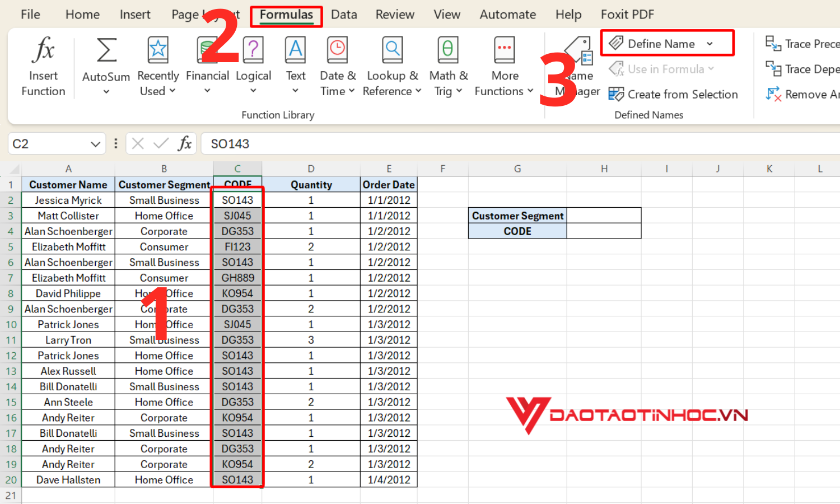
Task: Click the AutoSum sigma icon
Action: tap(106, 50)
